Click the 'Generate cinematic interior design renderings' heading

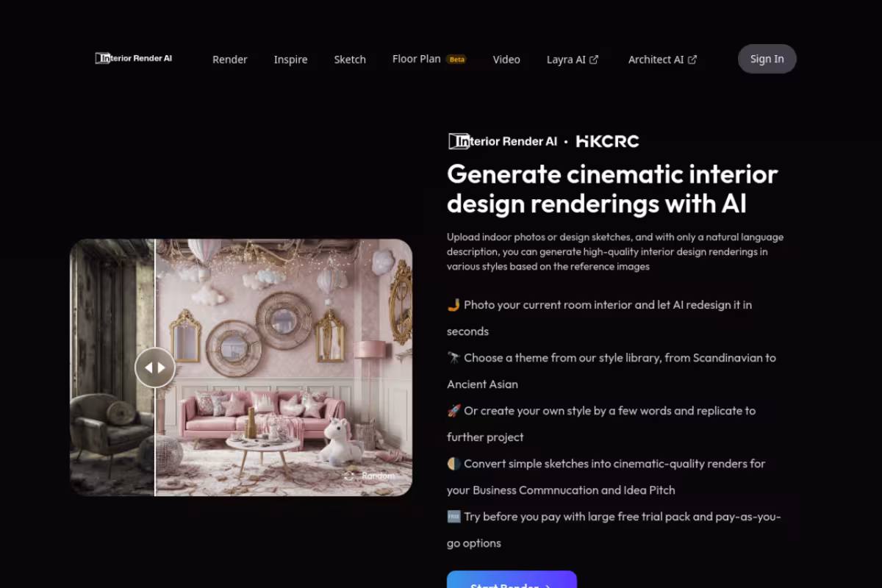(x=612, y=189)
